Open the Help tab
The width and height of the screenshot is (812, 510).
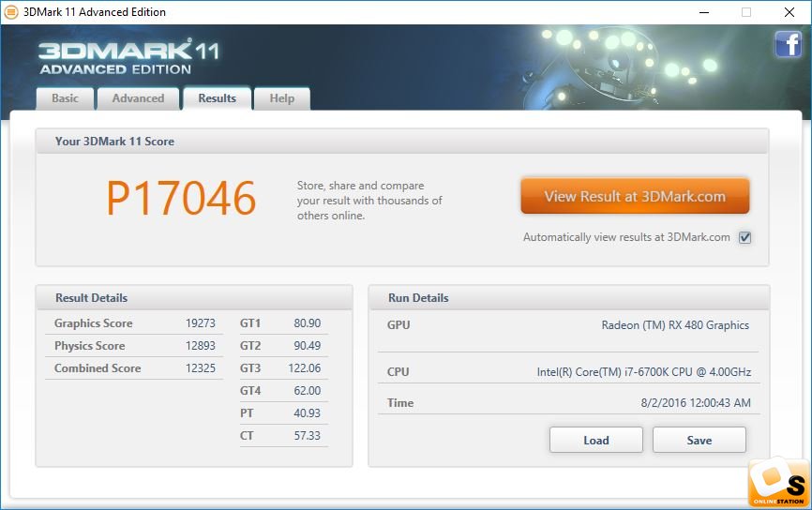281,98
